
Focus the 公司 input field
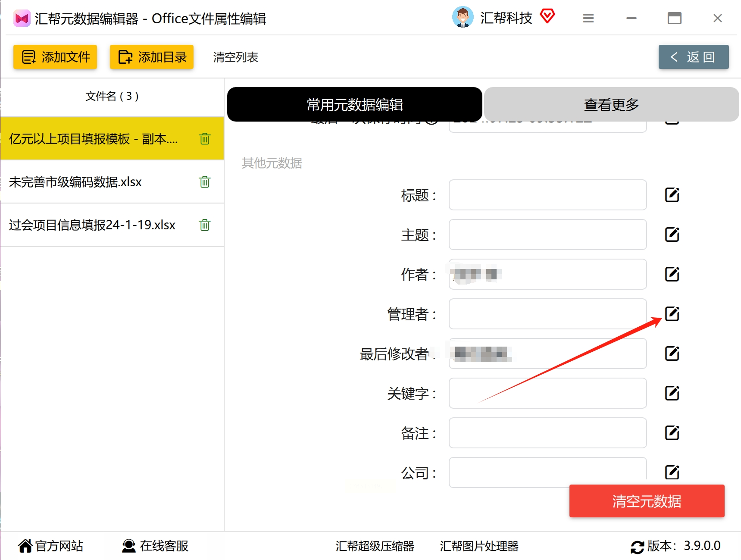pos(547,472)
